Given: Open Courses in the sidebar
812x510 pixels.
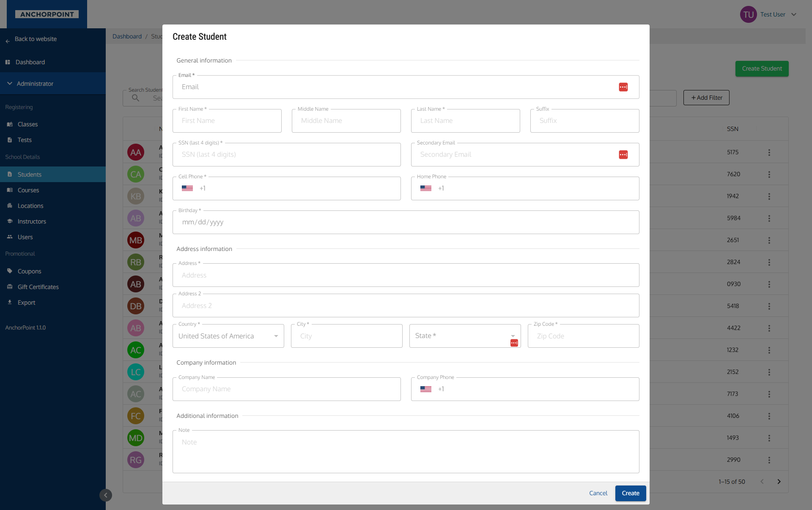Looking at the screenshot, I should pyautogui.click(x=28, y=190).
